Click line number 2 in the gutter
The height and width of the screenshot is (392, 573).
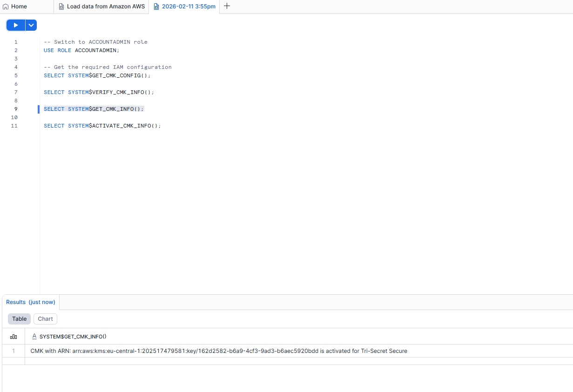pos(16,50)
